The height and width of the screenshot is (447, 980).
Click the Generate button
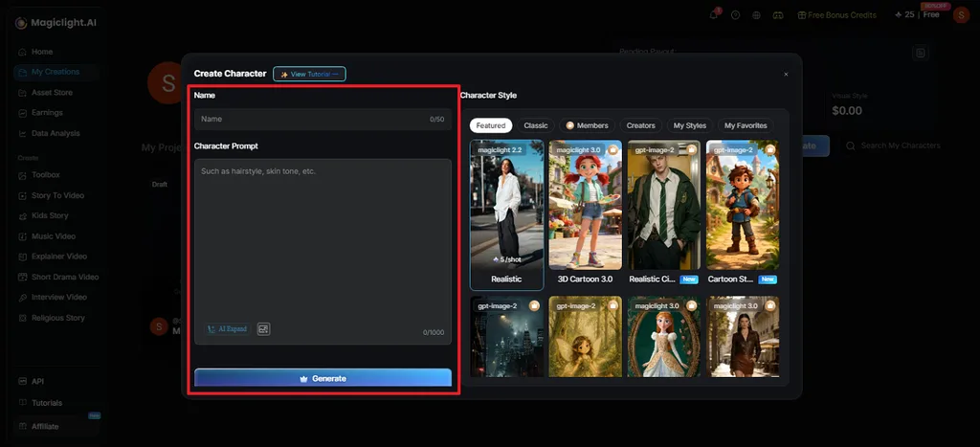[x=323, y=378]
